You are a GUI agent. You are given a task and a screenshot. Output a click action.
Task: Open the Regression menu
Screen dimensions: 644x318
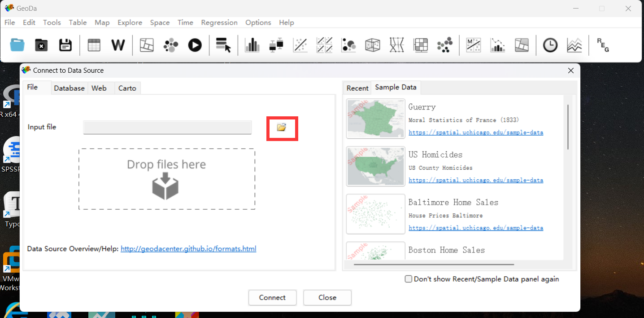click(x=219, y=22)
